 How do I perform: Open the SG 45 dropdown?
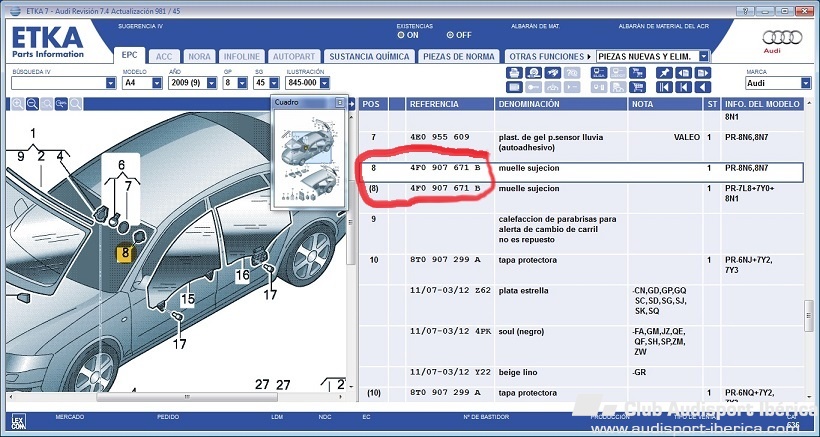pyautogui.click(x=274, y=83)
